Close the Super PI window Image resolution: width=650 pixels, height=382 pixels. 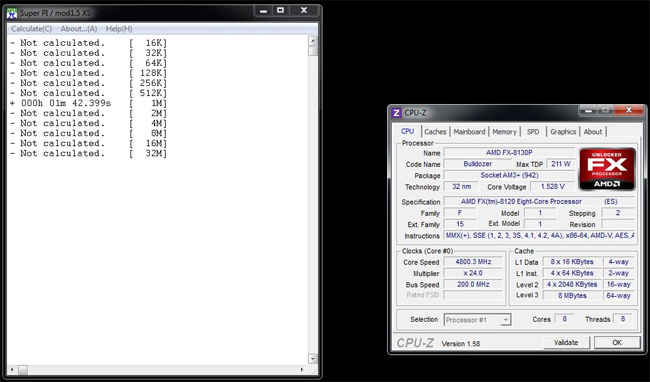[304, 11]
